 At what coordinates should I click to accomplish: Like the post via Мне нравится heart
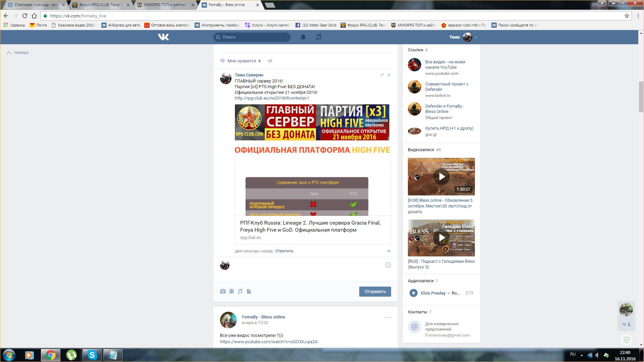coord(223,61)
